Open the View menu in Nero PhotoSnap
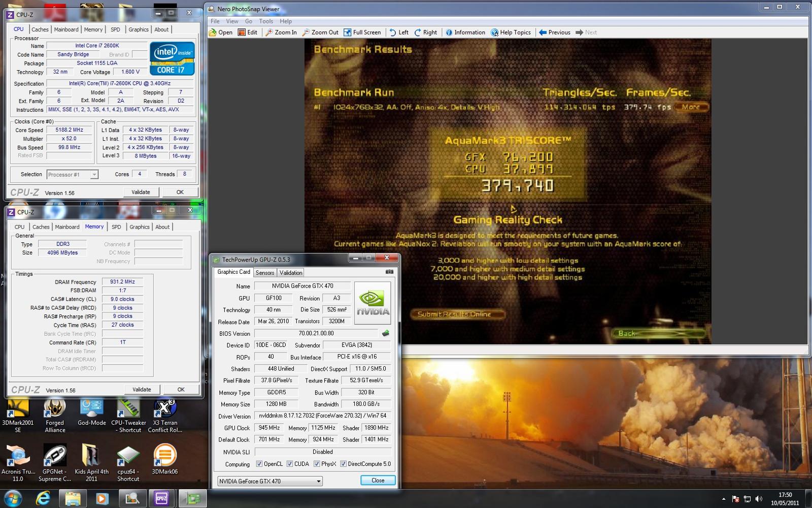This screenshot has width=812, height=508. (232, 21)
